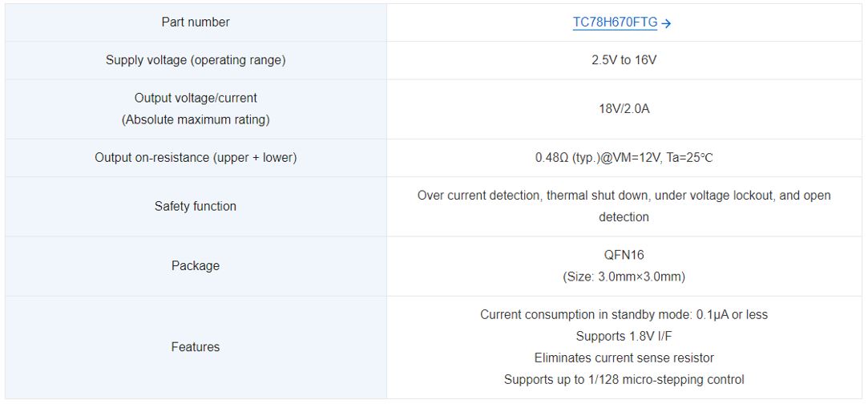The height and width of the screenshot is (404, 868).
Task: Click the "QFN16" package value
Action: tap(624, 255)
